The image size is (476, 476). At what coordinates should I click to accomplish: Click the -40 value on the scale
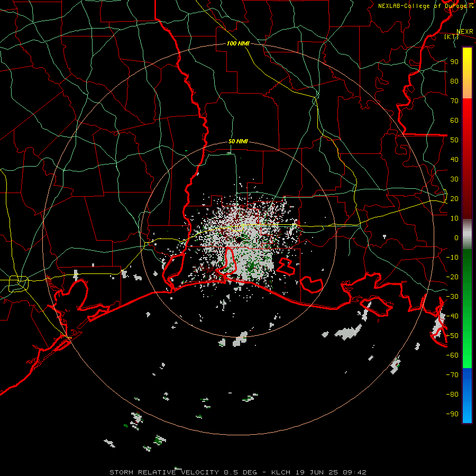pyautogui.click(x=452, y=316)
